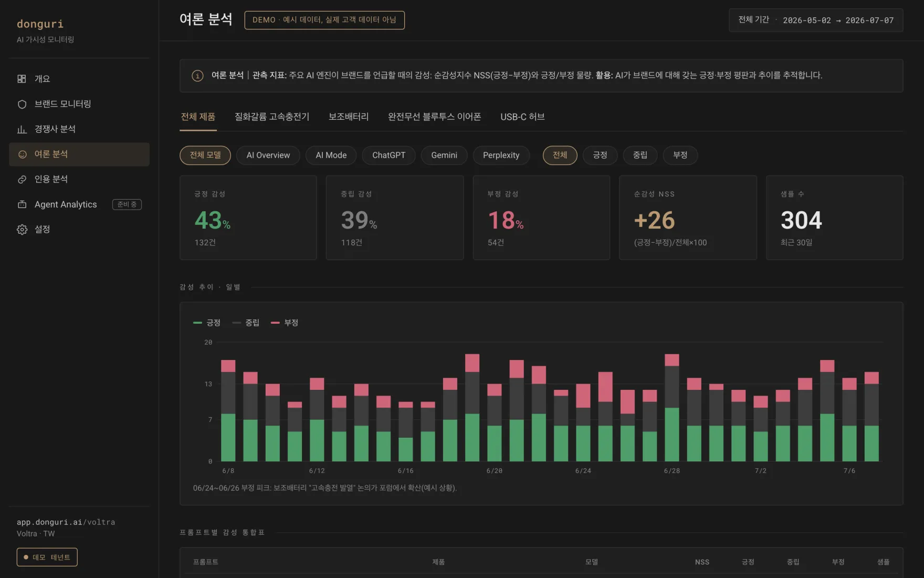Filter by AI Mode model
Screen dimensions: 924x578
pyautogui.click(x=331, y=155)
